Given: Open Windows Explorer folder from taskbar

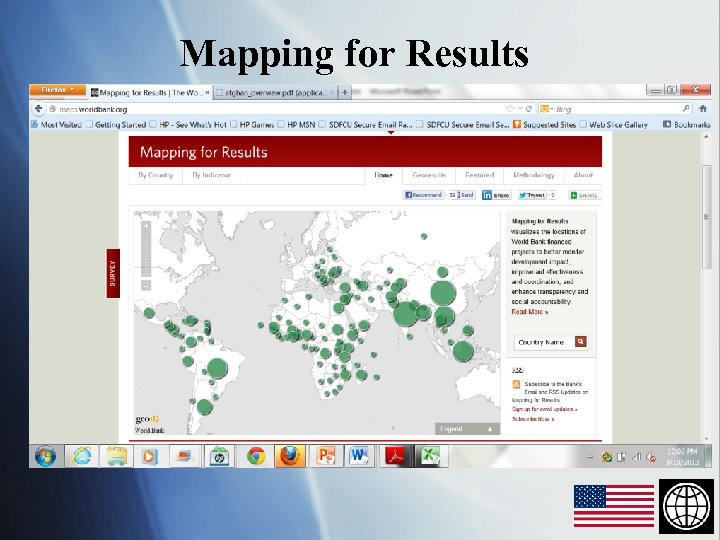Looking at the screenshot, I should 117,456.
